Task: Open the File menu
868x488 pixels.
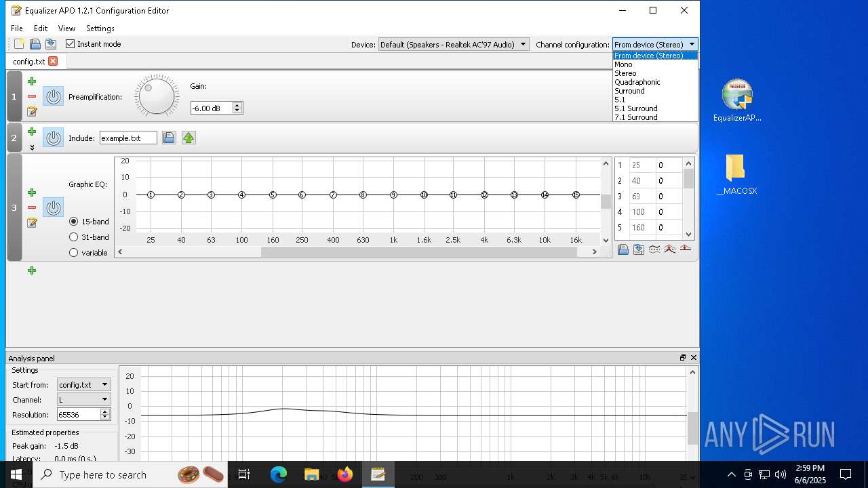Action: (17, 28)
